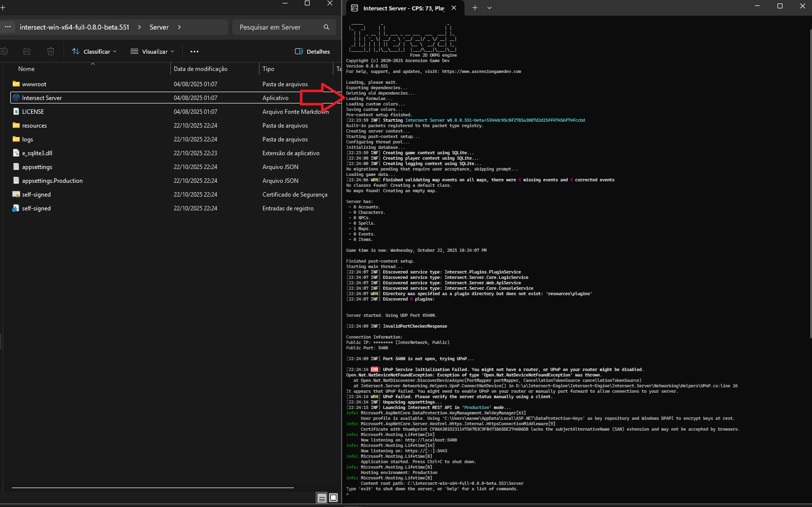Expand the chevron after intersect-win-x64-full-0.8.0-beta.551
This screenshot has height=507, width=812.
pos(139,27)
